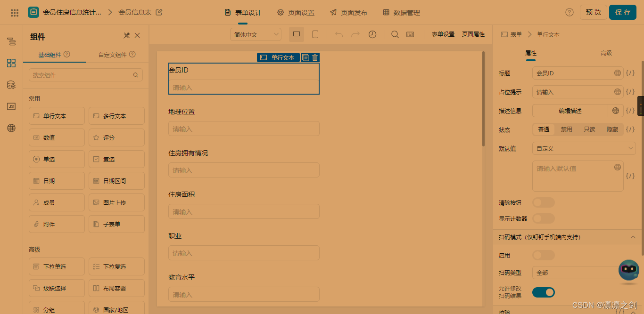The width and height of the screenshot is (644, 314).
Task: Set status to 普通
Action: (x=544, y=129)
